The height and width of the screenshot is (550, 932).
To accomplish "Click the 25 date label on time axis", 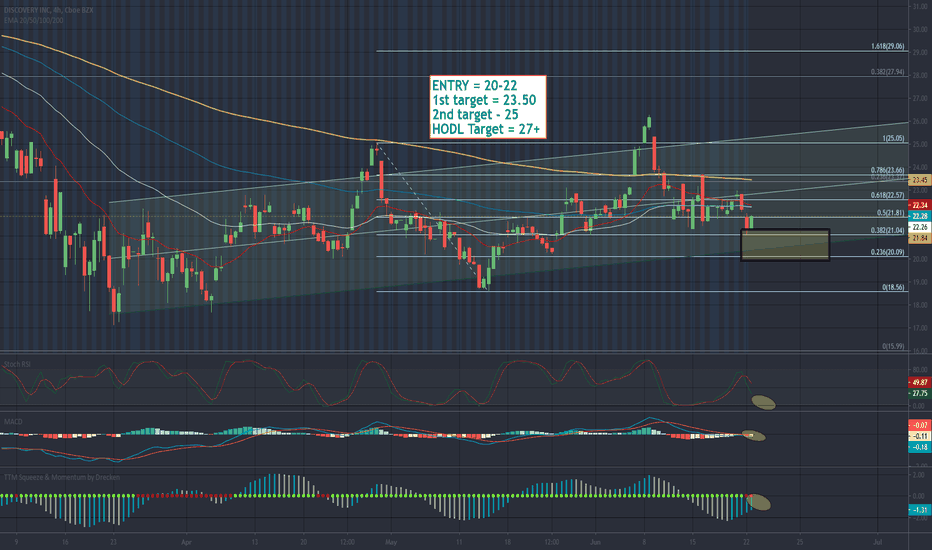I will 799,542.
